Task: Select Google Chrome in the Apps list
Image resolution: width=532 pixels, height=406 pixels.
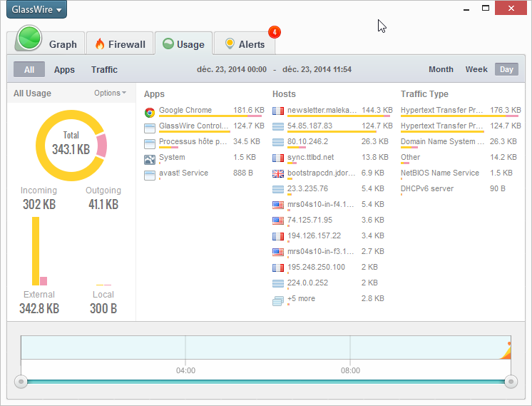Action: click(x=204, y=111)
